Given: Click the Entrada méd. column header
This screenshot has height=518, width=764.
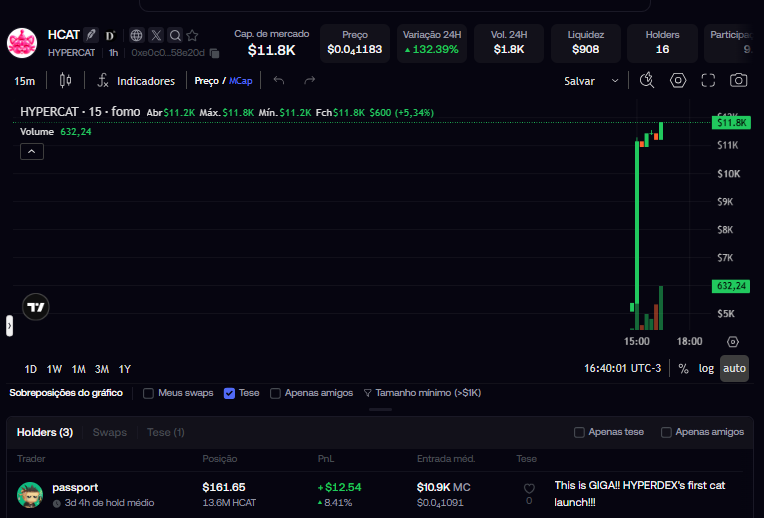Looking at the screenshot, I should click(x=446, y=459).
